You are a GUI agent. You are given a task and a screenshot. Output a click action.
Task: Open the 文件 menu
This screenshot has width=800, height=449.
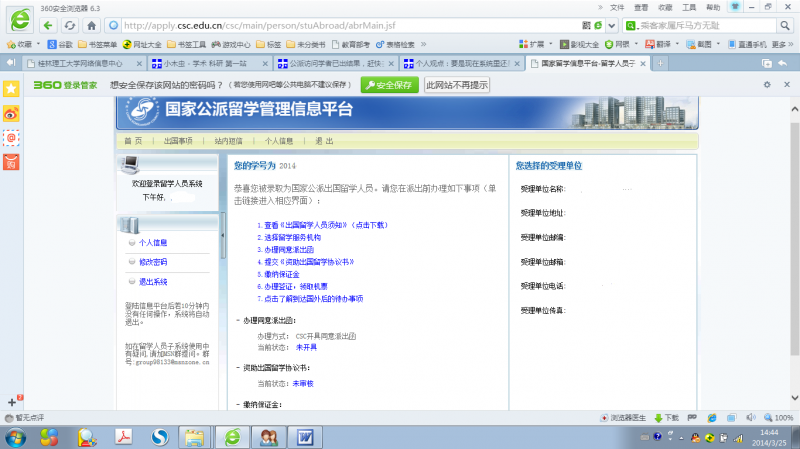coord(617,8)
